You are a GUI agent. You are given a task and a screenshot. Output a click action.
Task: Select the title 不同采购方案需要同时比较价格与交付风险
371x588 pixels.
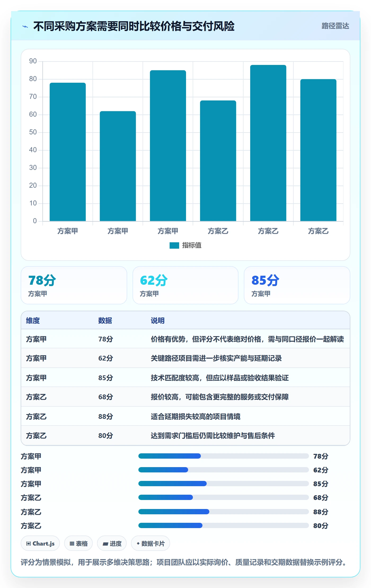coord(134,26)
